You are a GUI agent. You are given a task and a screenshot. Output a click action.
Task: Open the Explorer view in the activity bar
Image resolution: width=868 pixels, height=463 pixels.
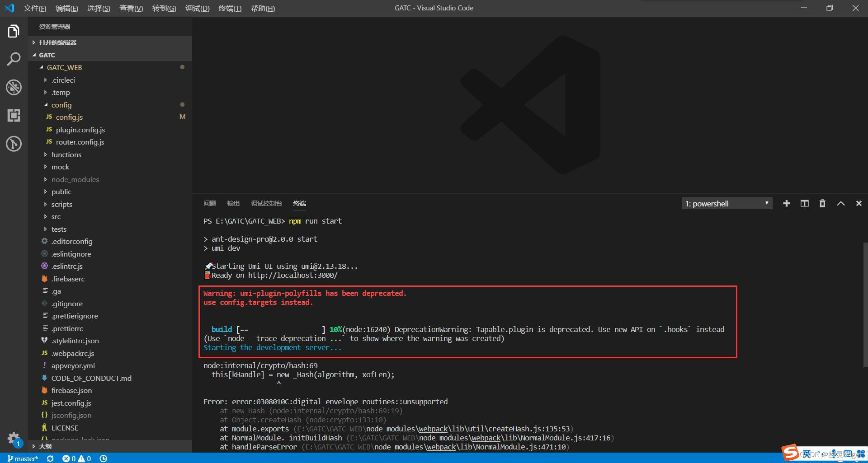14,31
